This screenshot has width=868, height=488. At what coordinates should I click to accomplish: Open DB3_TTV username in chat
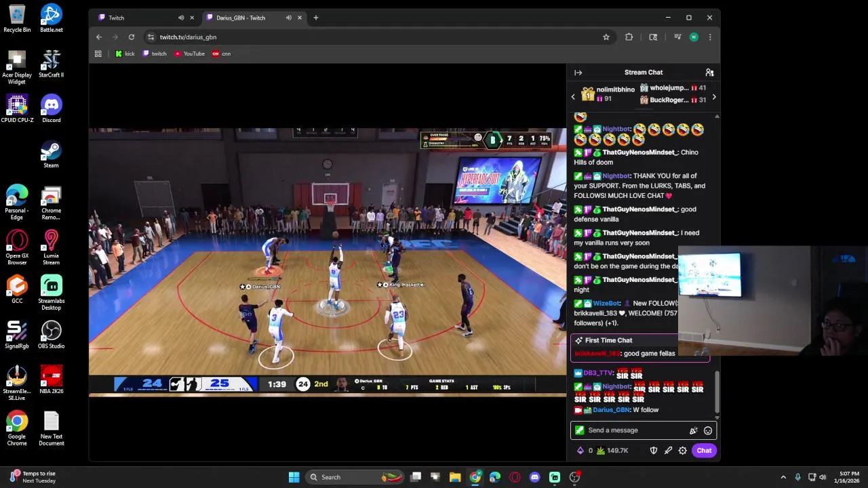coord(598,373)
